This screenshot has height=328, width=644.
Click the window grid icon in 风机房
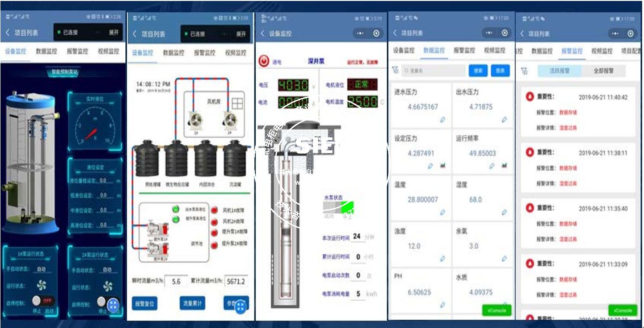coord(237,103)
